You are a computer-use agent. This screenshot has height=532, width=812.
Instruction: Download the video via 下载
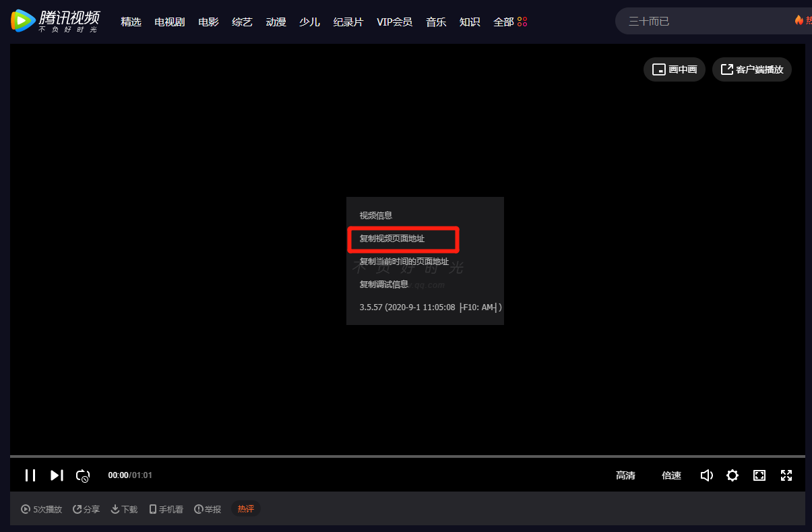tap(124, 509)
